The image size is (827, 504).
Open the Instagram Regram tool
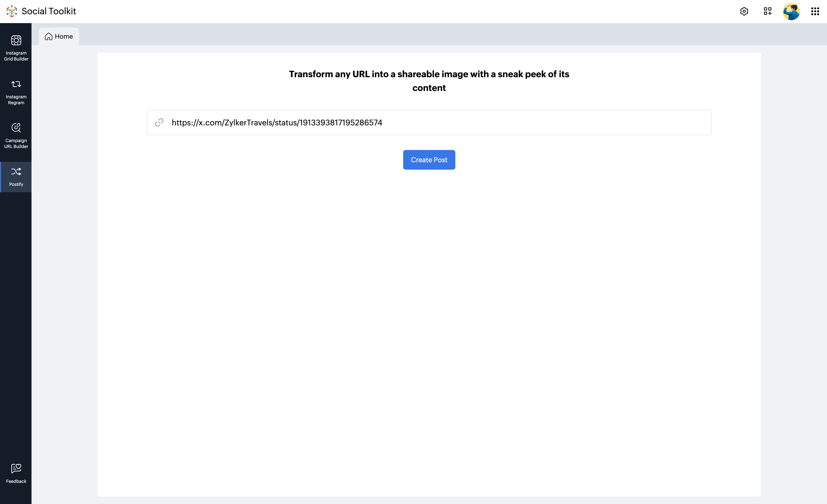point(16,92)
